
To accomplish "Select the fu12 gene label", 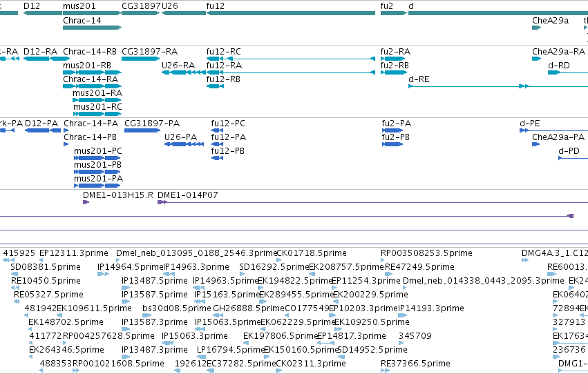I will click(x=216, y=6).
